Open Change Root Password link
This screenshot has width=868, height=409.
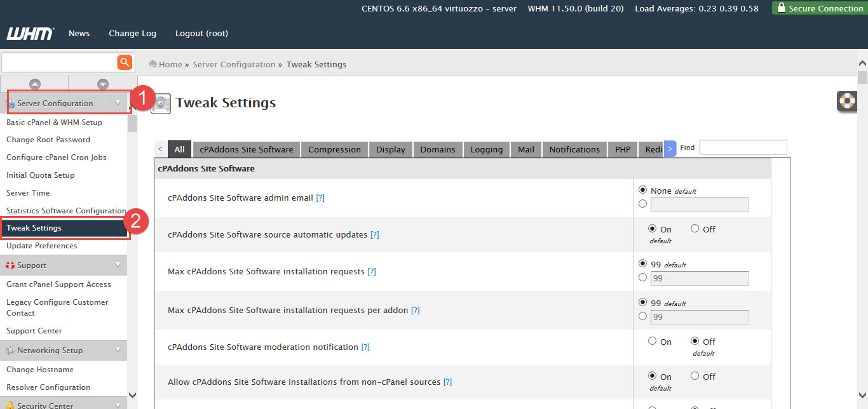coord(48,140)
